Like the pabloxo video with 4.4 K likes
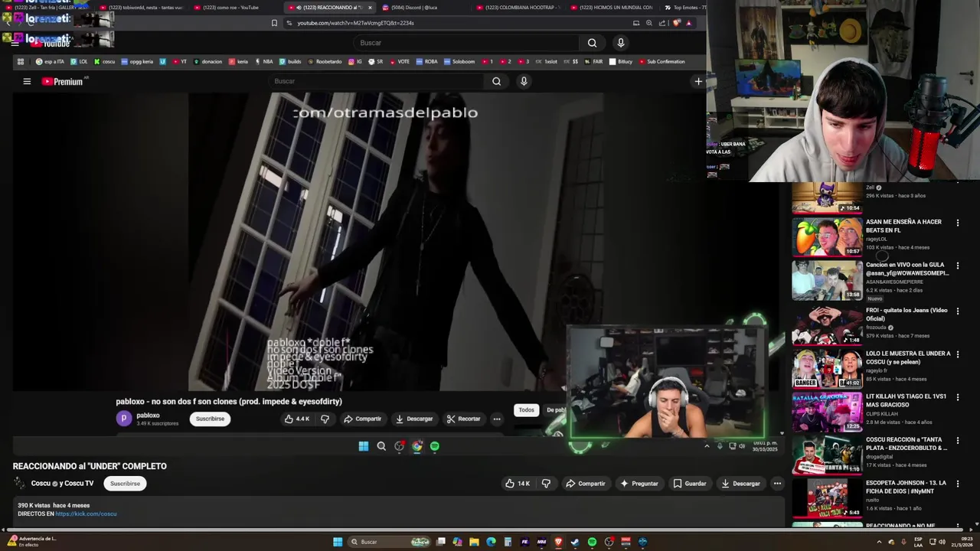 coord(296,419)
